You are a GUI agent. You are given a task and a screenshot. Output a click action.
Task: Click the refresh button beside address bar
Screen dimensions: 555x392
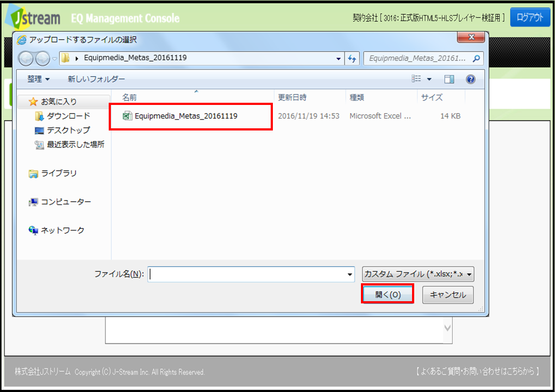(352, 58)
